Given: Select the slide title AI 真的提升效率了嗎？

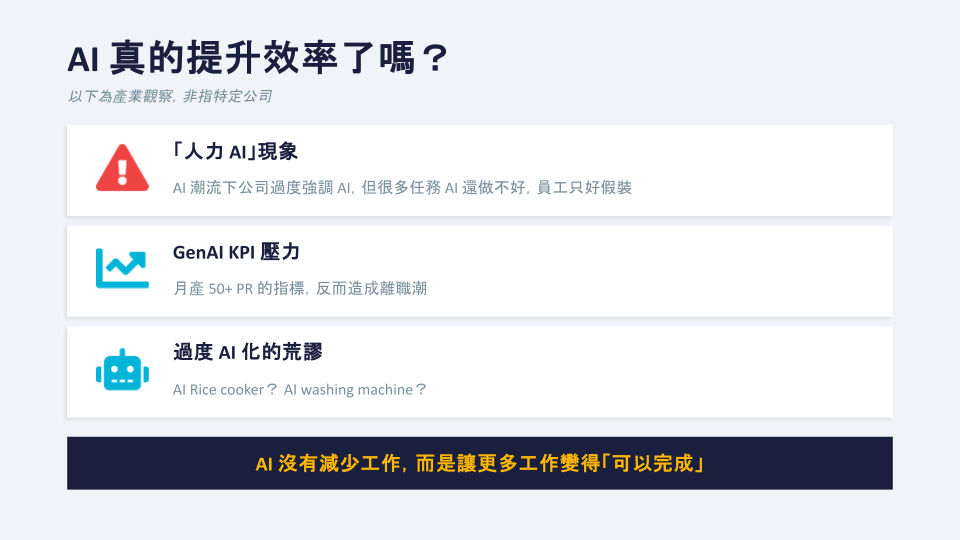Looking at the screenshot, I should [x=257, y=58].
